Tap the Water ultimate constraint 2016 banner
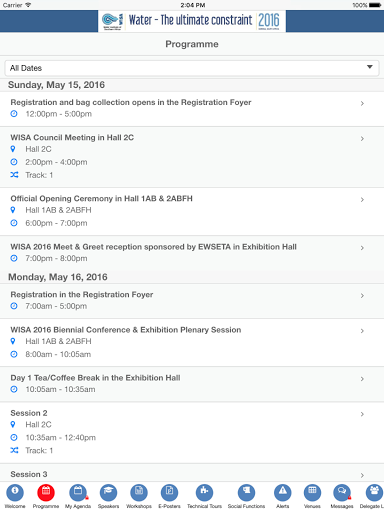384x512 pixels. click(x=192, y=21)
